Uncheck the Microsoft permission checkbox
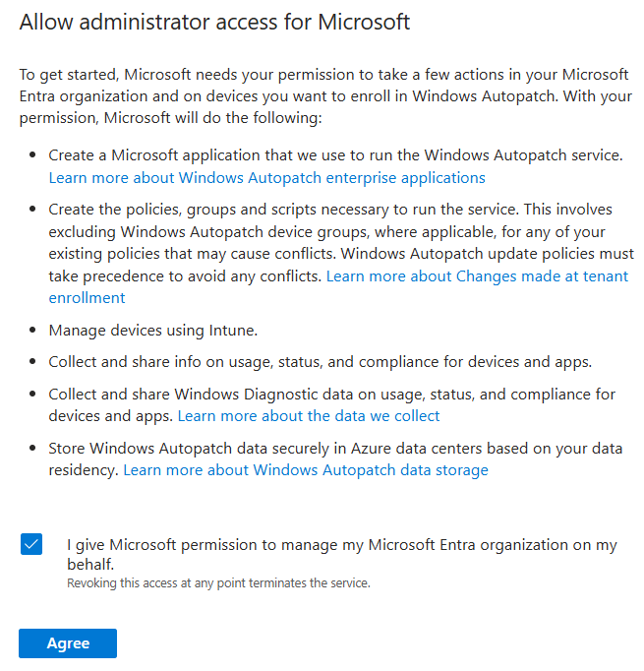This screenshot has height=671, width=644. [31, 544]
